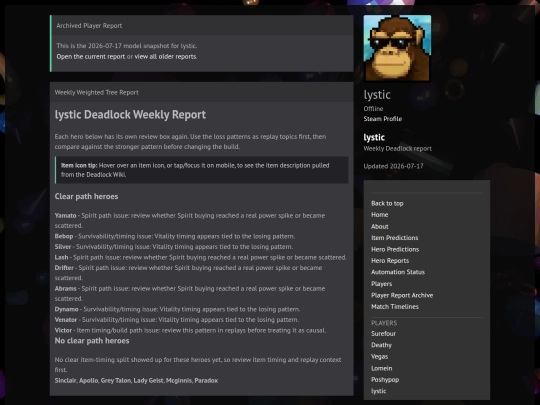Click the Bebop hero name
The width and height of the screenshot is (540, 405).
pyautogui.click(x=64, y=236)
